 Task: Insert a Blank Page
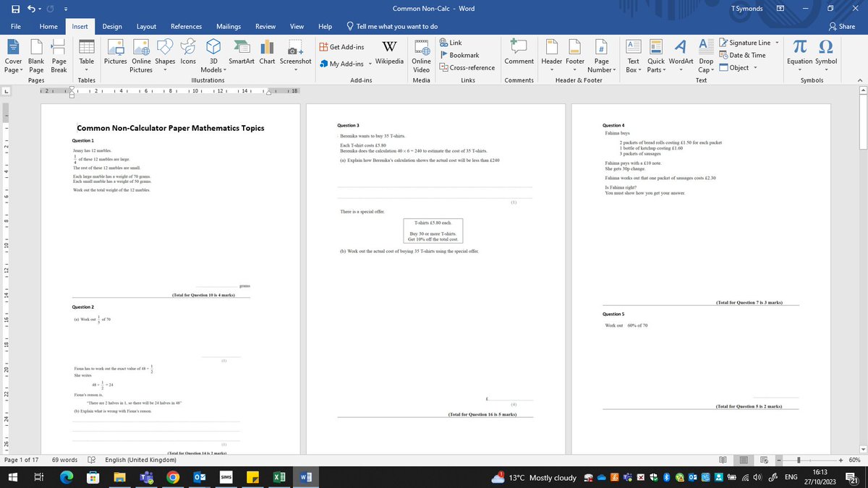[x=36, y=56]
